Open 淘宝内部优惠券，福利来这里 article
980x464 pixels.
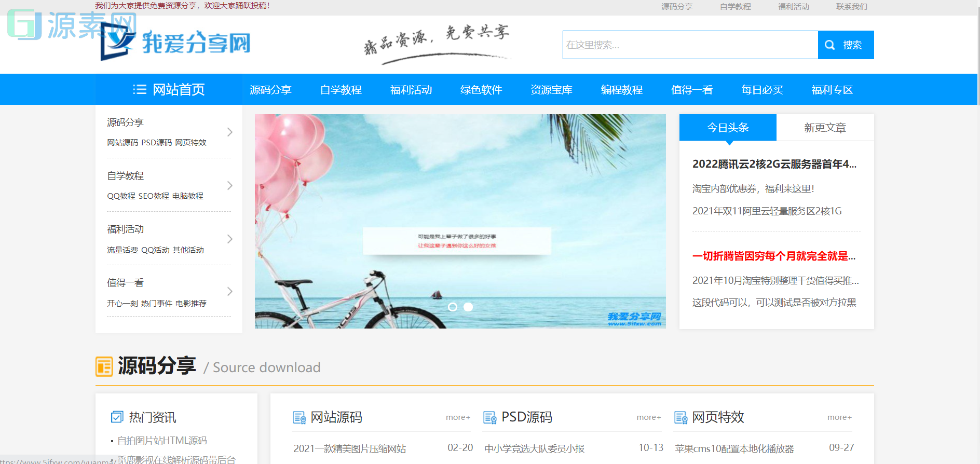coord(754,188)
